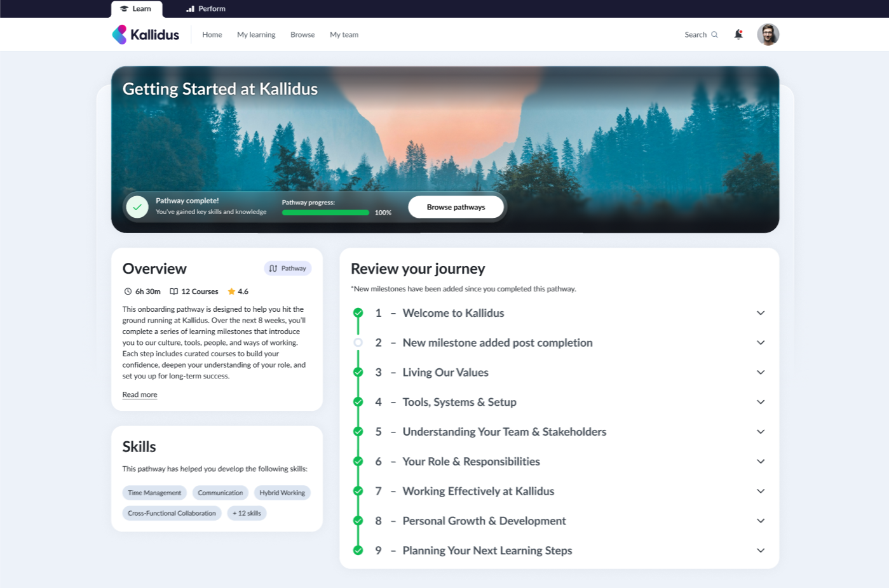Select the Hybrid Working skill chip

(282, 492)
